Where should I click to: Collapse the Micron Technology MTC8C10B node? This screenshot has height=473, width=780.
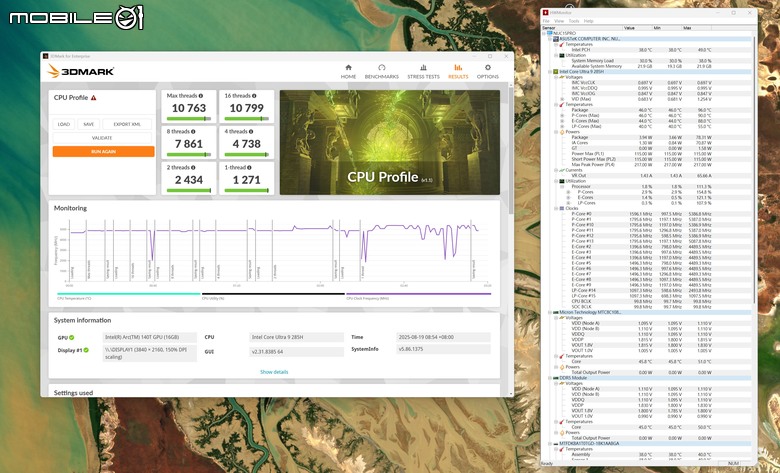tap(550, 312)
